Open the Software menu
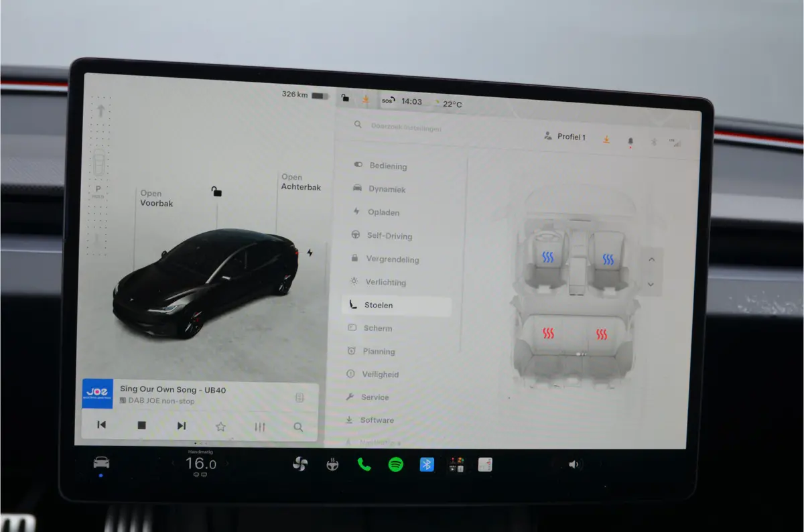 369,420
